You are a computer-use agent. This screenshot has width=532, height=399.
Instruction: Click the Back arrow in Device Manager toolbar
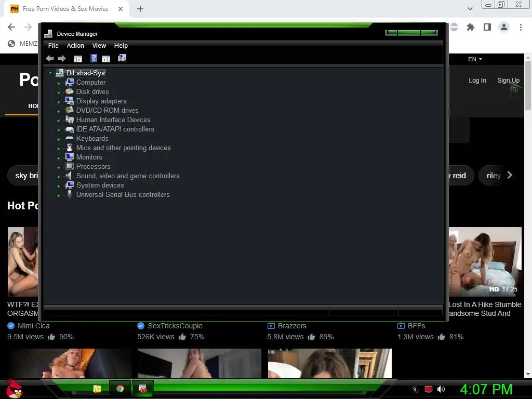pos(50,58)
